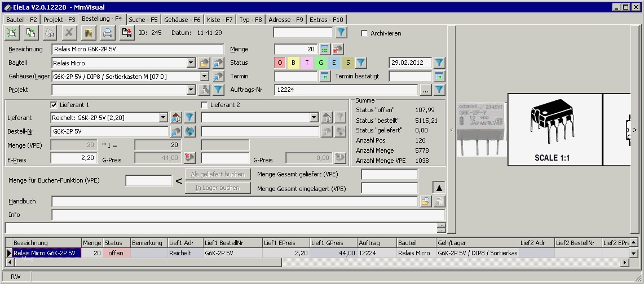Enable the Lieferant 2 checkbox
Screen dimensions: 644x284
[204, 105]
